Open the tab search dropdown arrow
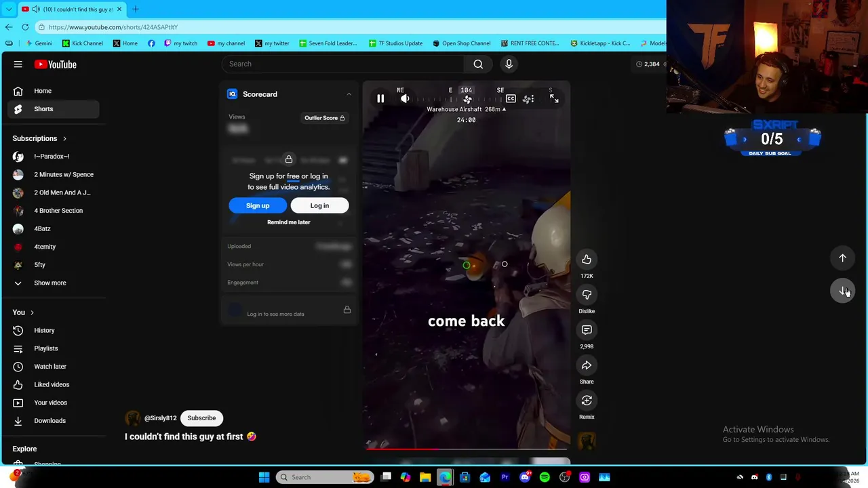Viewport: 868px width, 488px height. (x=9, y=9)
